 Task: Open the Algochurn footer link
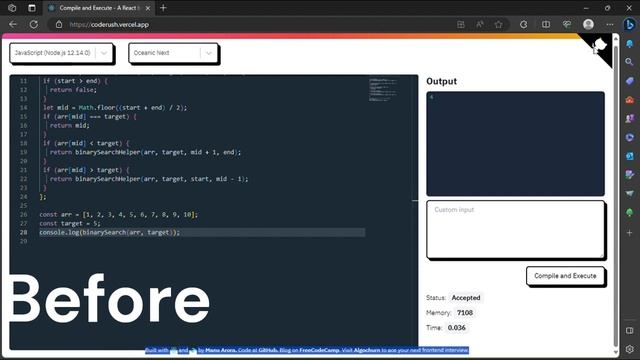pyautogui.click(x=367, y=350)
